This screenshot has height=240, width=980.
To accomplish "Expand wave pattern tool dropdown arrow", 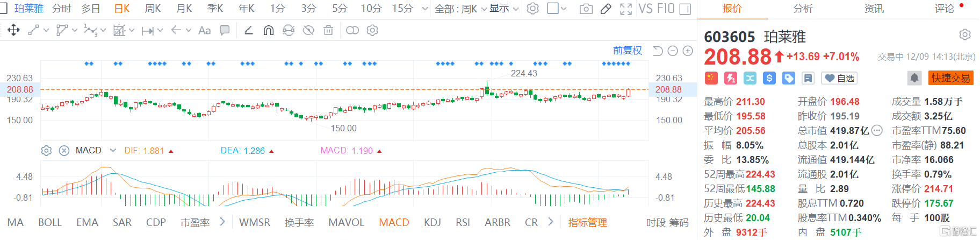I will point(103,30).
